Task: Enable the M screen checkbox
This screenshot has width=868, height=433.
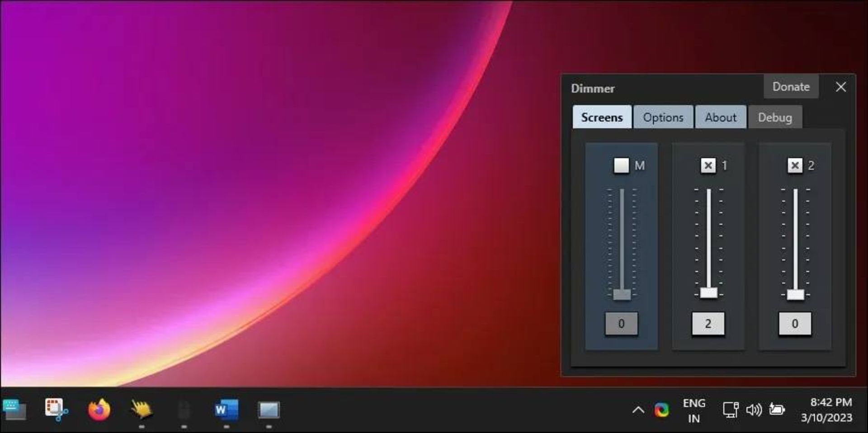Action: pyautogui.click(x=621, y=165)
